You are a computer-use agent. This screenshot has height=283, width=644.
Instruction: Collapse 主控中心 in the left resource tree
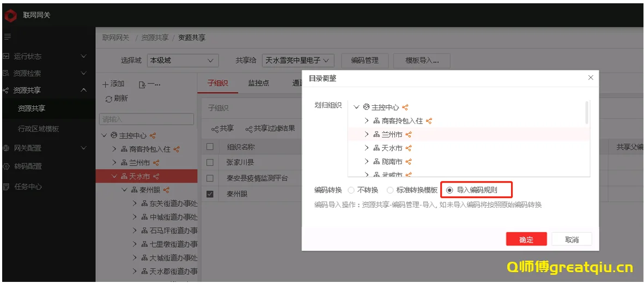point(104,135)
